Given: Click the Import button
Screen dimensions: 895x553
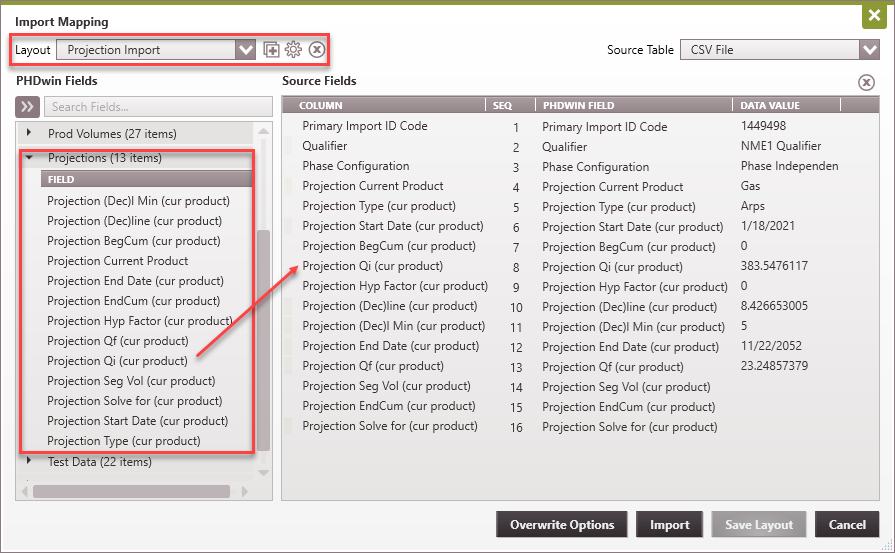Looking at the screenshot, I should point(670,524).
